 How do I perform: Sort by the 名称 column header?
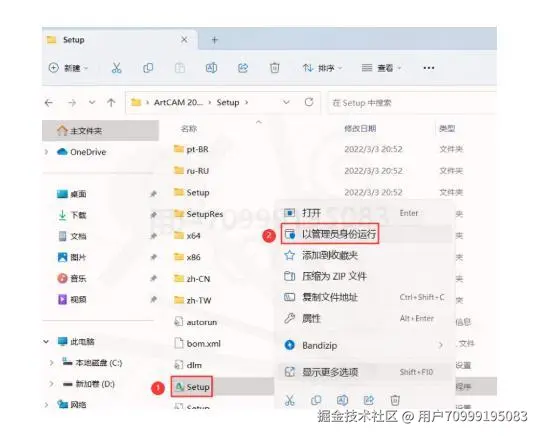point(189,129)
